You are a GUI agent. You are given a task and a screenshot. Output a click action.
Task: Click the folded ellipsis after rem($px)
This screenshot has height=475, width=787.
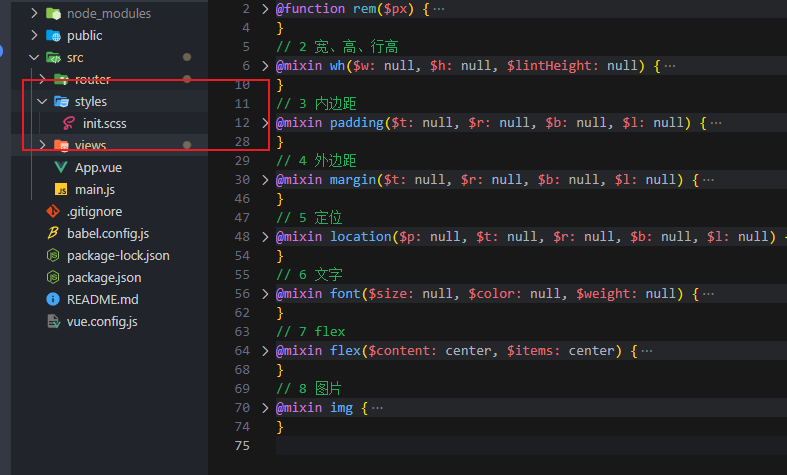(439, 9)
